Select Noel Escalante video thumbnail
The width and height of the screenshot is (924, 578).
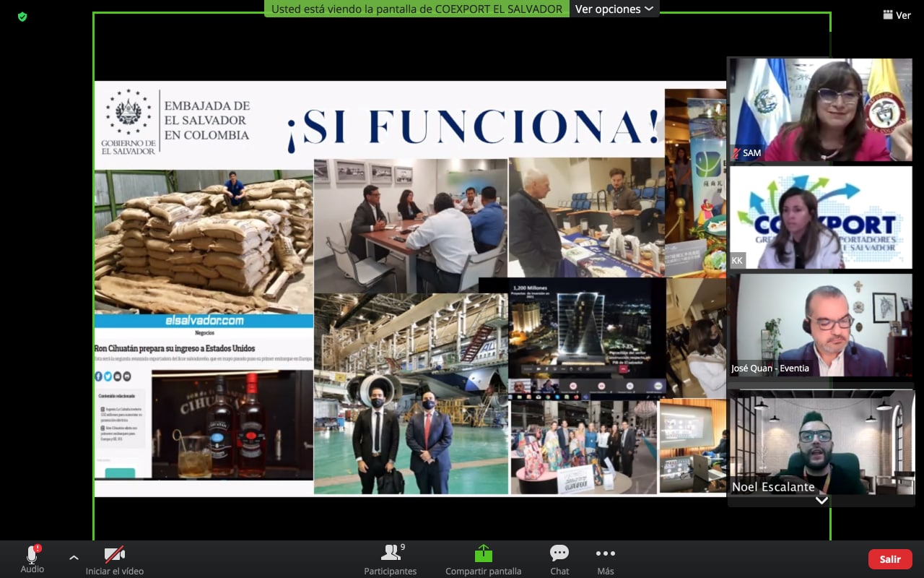pyautogui.click(x=820, y=442)
